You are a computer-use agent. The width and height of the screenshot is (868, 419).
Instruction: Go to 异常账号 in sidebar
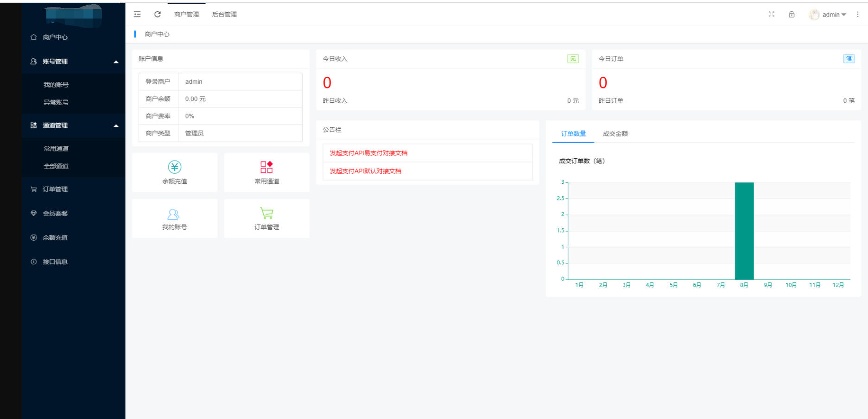pos(56,102)
